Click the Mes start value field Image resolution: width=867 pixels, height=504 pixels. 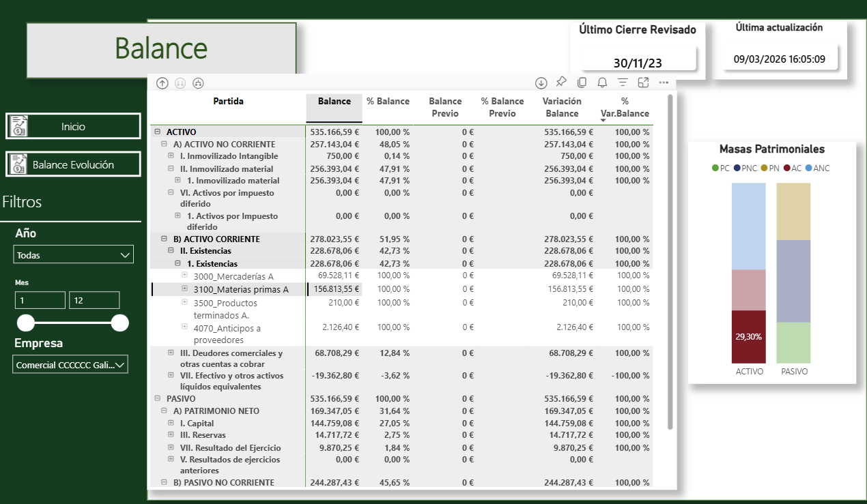tap(40, 300)
